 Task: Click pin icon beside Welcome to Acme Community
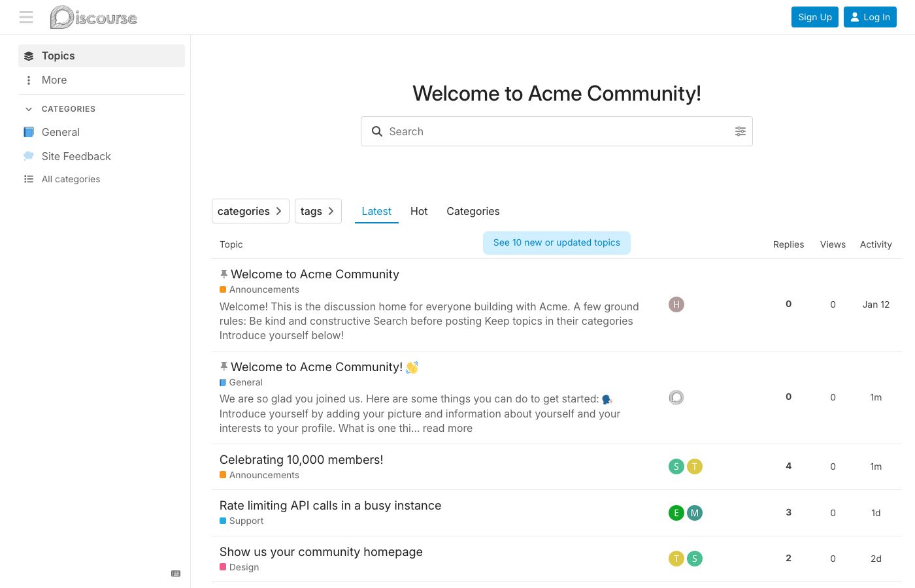tap(224, 274)
